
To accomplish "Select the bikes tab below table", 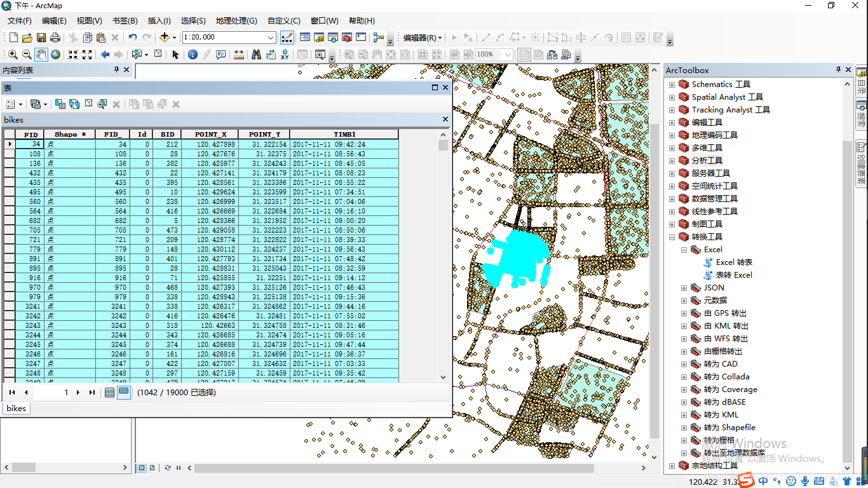I will point(17,408).
